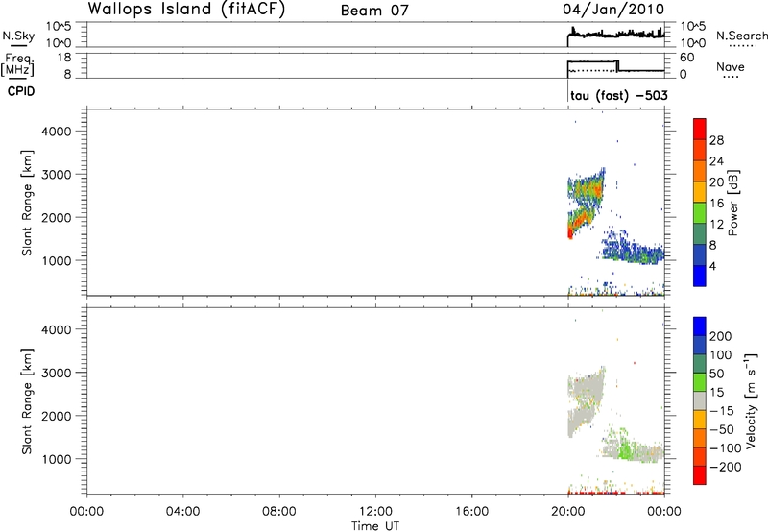The height and width of the screenshot is (532, 768).
Task: Pick the orange Velocity segment between -100 and -50
Action: (x=700, y=438)
